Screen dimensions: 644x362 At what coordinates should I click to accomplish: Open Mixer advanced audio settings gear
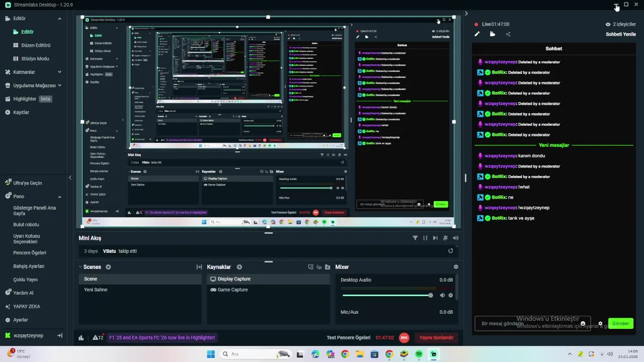[x=456, y=267]
